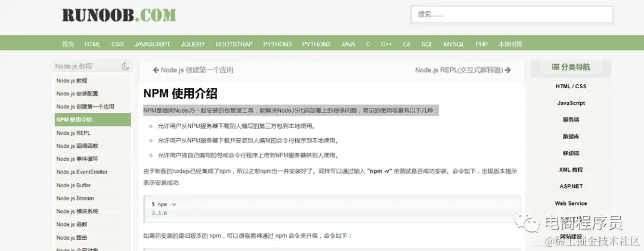The height and width of the screenshot is (251, 644).
Task: Open the BOOTSTRAP nav item
Action: coord(234,44)
